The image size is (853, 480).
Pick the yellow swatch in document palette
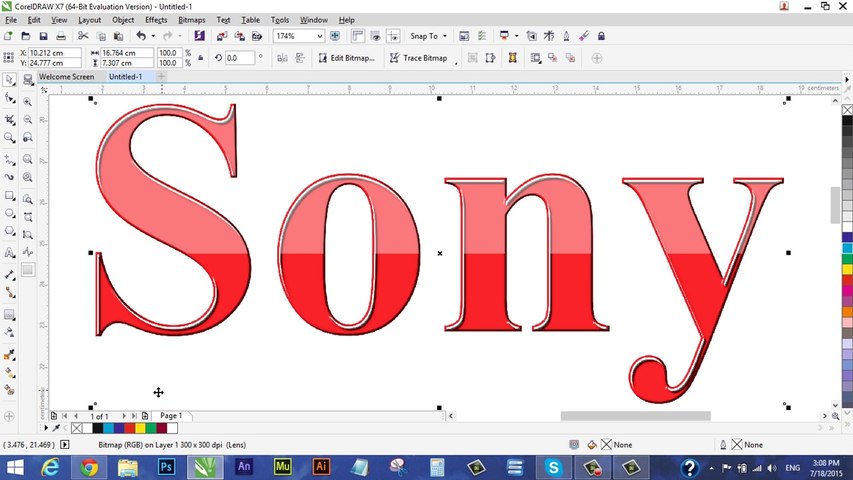140,428
